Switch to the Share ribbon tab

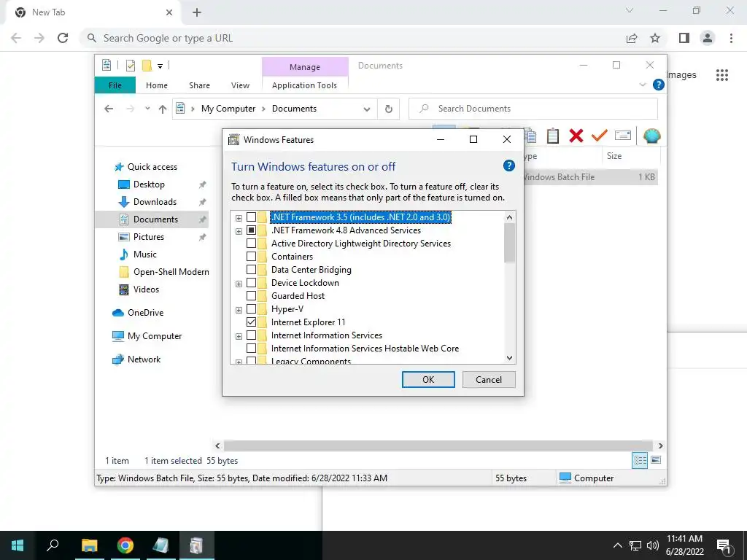tap(199, 85)
